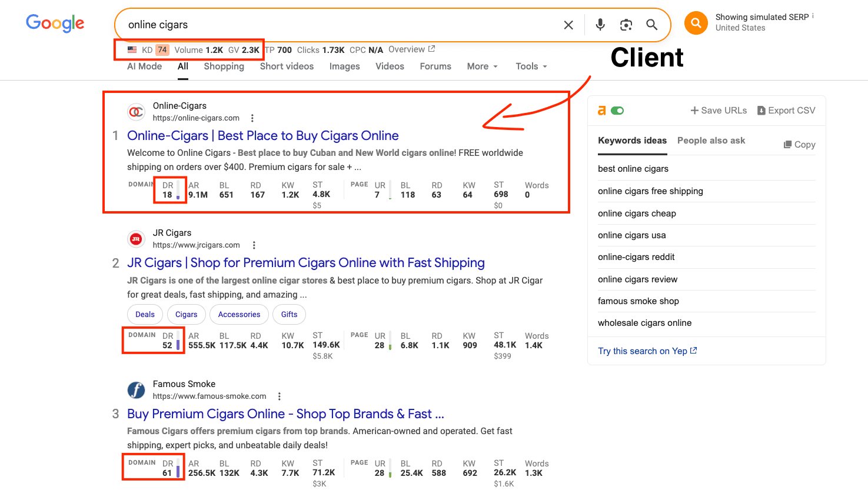
Task: Click Save URLs text
Action: pyautogui.click(x=724, y=111)
